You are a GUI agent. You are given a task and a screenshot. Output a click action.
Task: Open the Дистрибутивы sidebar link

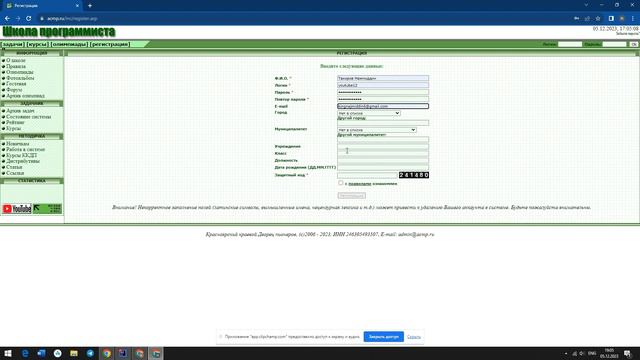coord(23,161)
